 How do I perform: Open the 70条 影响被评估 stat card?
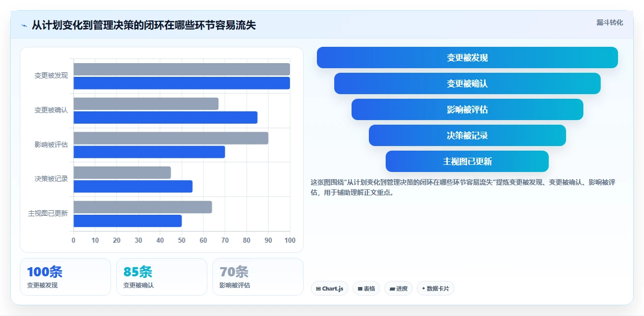[258, 277]
